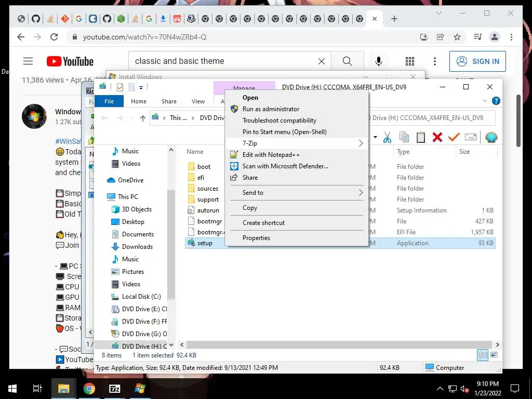
Task: Open YouTube settings three-dot menu
Action: tap(435, 61)
